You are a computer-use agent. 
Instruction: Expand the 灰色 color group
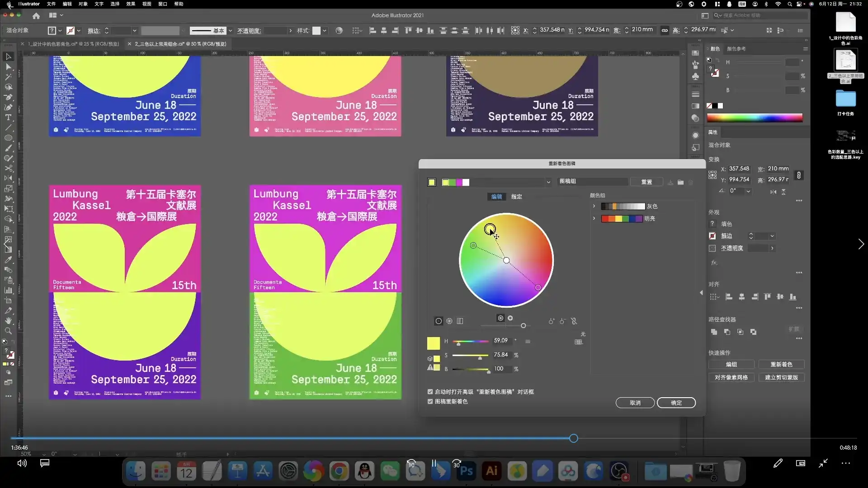click(x=594, y=206)
